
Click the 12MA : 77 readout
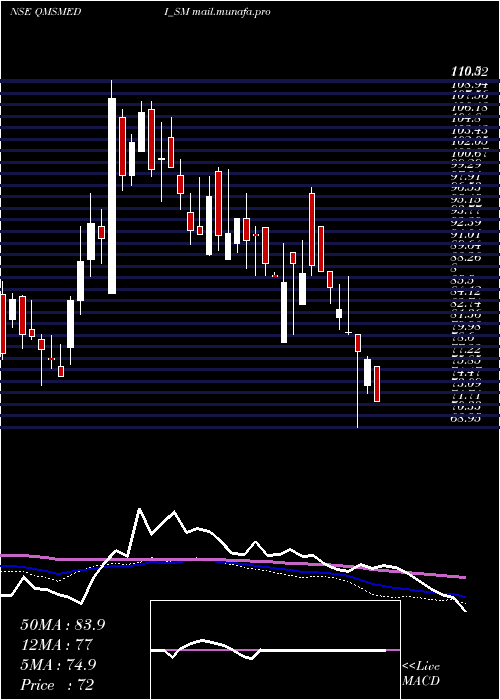tap(56, 645)
